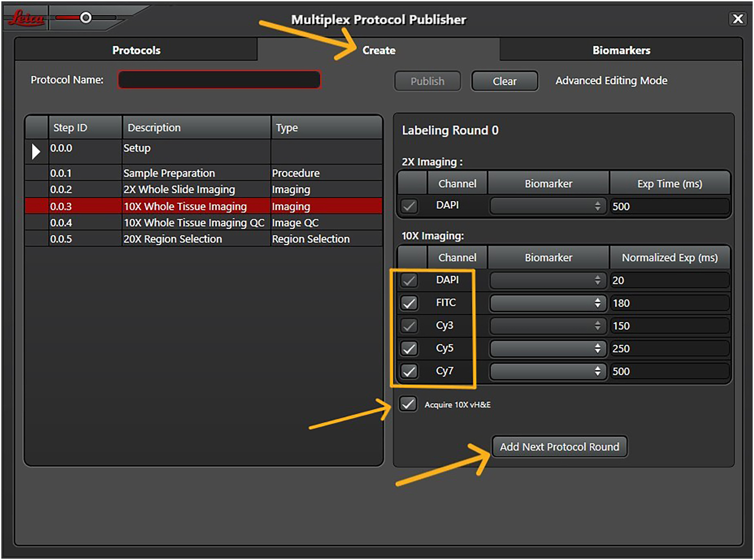The height and width of the screenshot is (560, 754).
Task: Toggle the 10X DAPI channel checkbox
Action: 409,280
